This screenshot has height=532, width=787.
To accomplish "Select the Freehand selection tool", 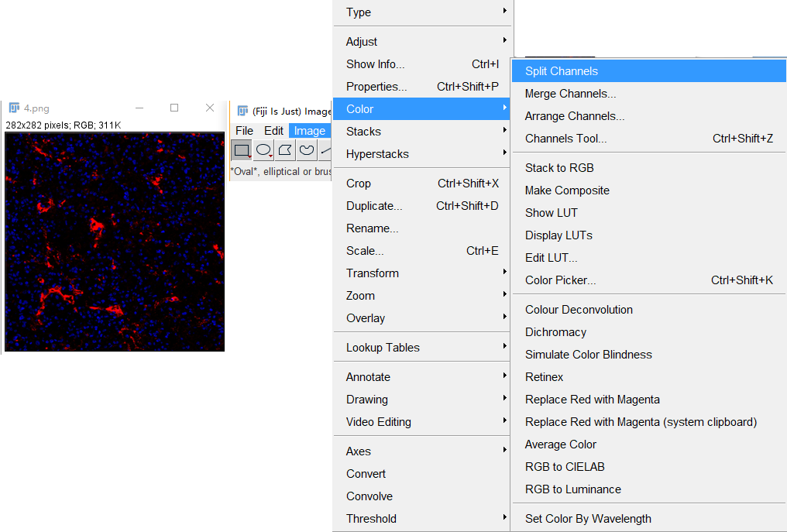I will 307,150.
